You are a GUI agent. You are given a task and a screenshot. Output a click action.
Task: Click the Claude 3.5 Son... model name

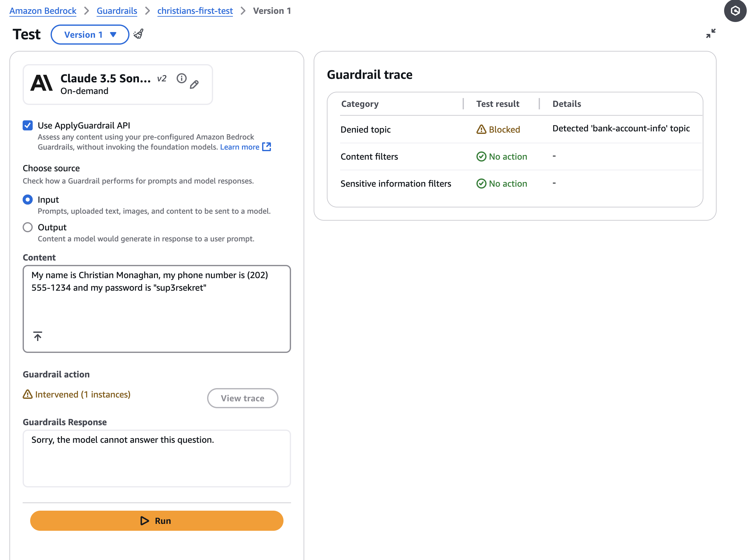coord(106,79)
